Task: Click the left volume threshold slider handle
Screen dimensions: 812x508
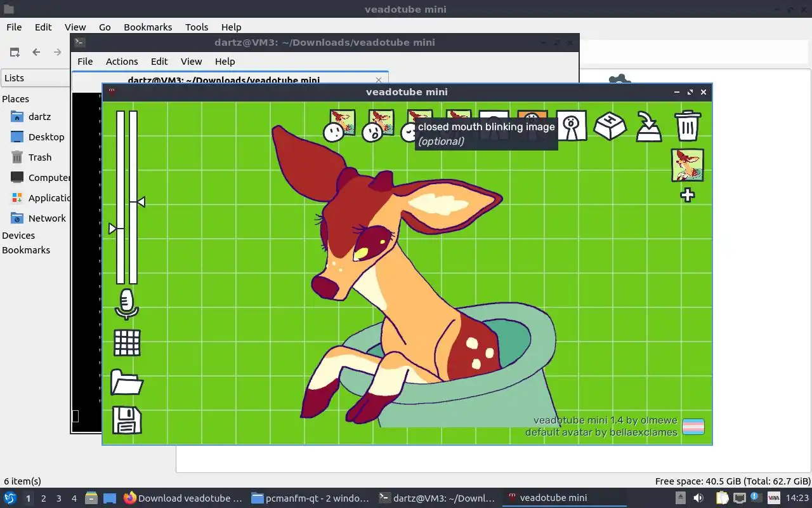Action: coord(112,229)
